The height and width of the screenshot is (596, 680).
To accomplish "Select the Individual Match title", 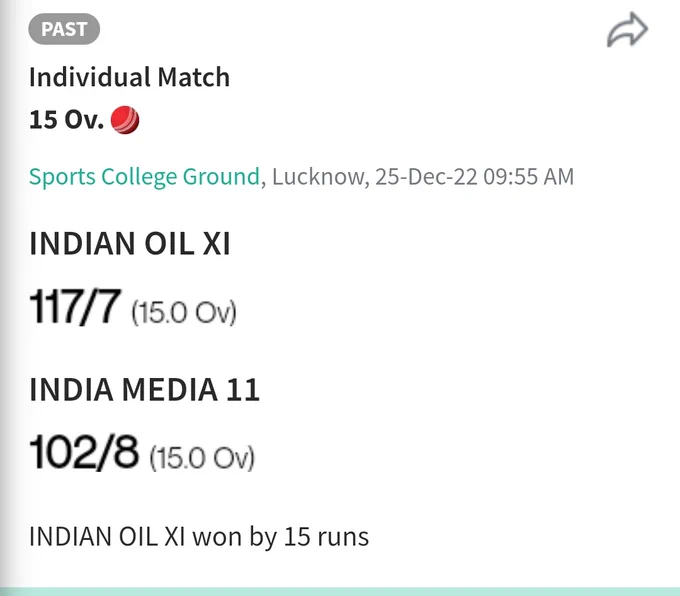I will coord(129,77).
